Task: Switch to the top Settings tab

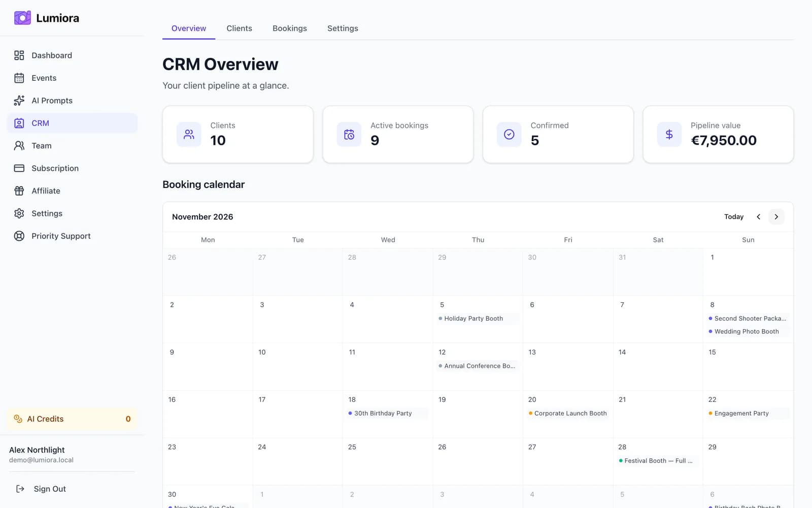Action: [343, 28]
